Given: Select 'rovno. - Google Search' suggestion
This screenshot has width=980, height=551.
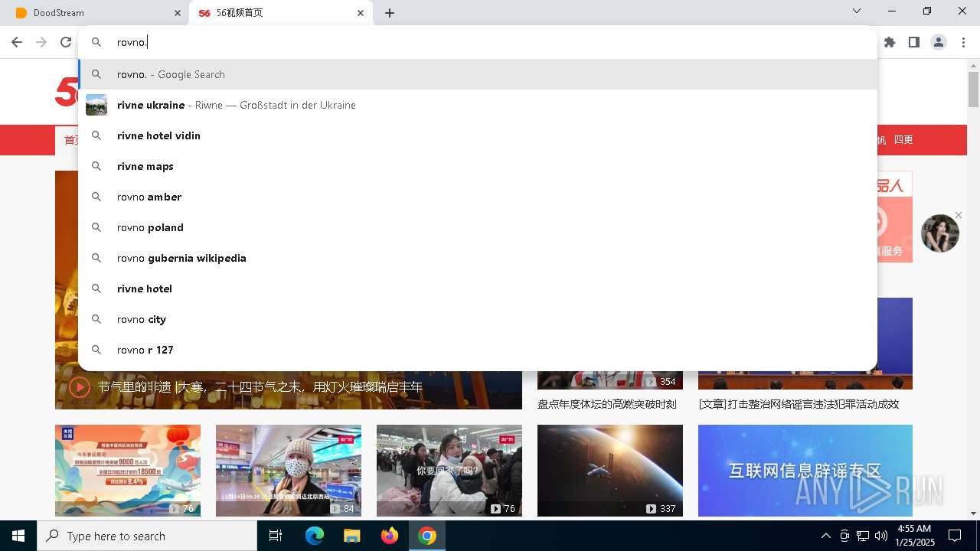Looking at the screenshot, I should 478,74.
